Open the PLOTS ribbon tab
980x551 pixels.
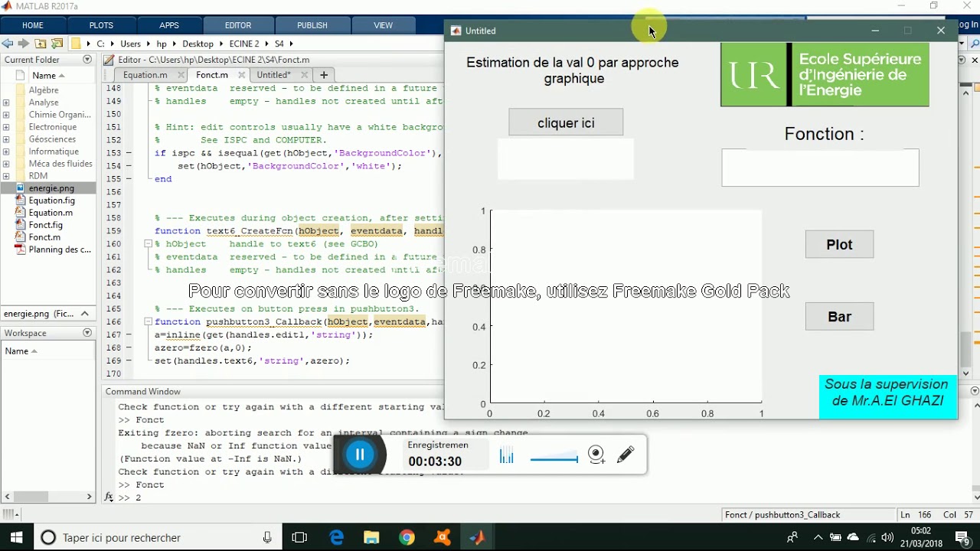click(x=101, y=25)
